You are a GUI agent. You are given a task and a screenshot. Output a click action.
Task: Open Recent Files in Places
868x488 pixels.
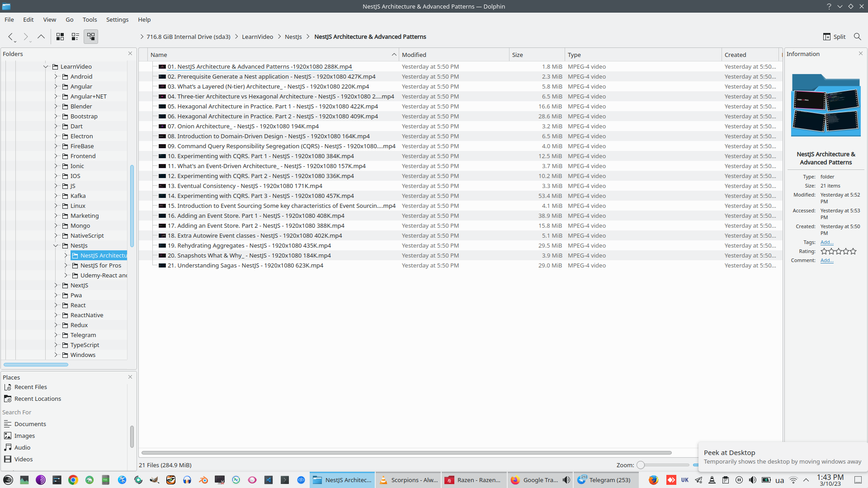pos(30,387)
